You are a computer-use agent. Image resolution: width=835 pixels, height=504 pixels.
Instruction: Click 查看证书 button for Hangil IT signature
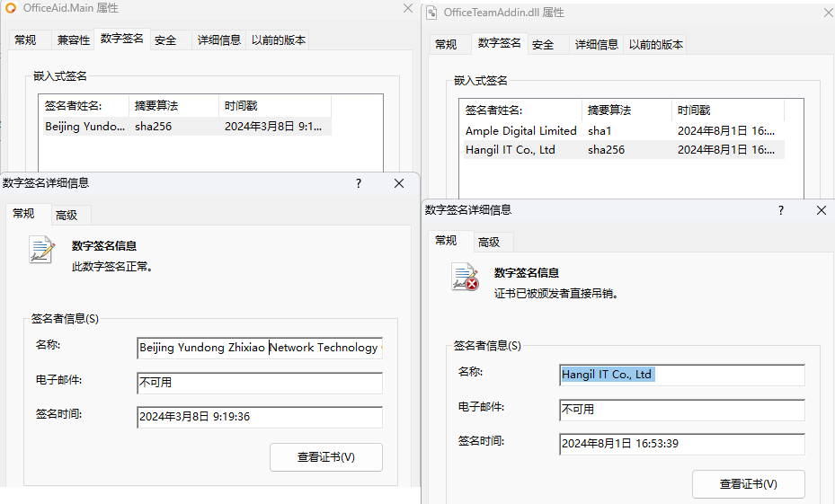pos(748,484)
